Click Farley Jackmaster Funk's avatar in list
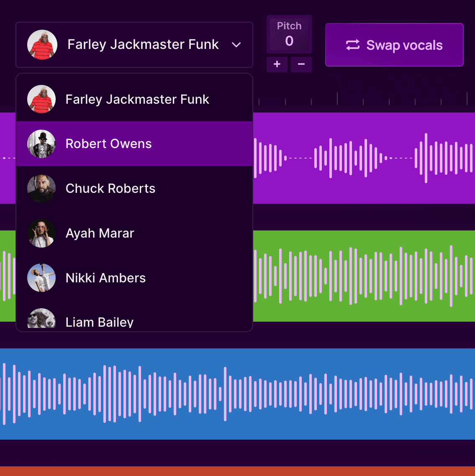475x476 pixels. pos(41,100)
